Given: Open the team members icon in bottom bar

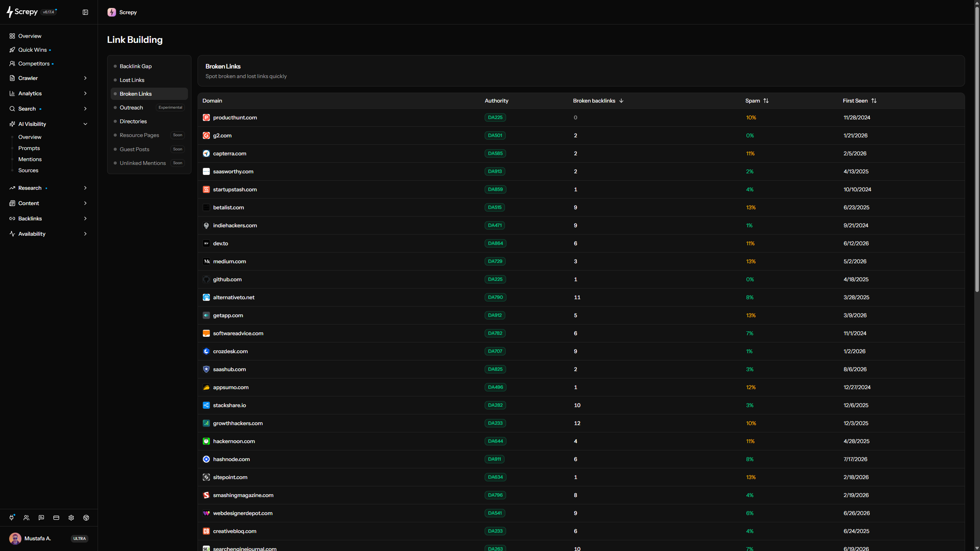Looking at the screenshot, I should (x=26, y=518).
